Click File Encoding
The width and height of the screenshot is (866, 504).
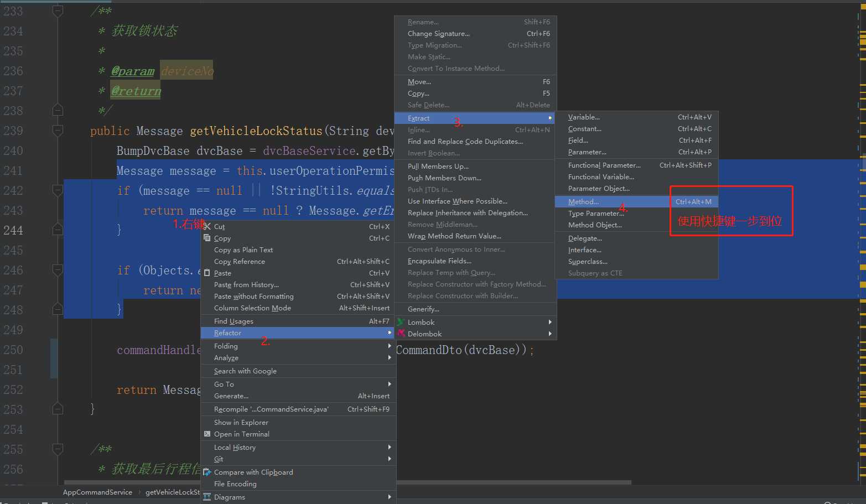pos(298,484)
